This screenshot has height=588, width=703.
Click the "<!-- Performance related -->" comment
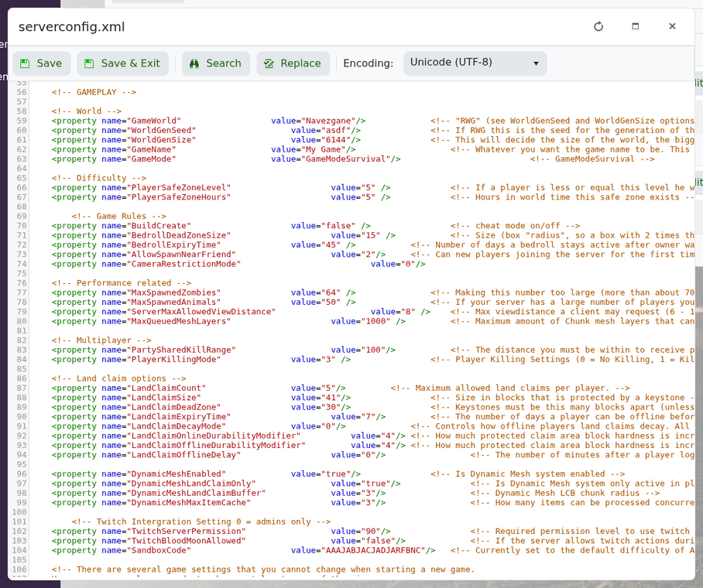click(122, 283)
